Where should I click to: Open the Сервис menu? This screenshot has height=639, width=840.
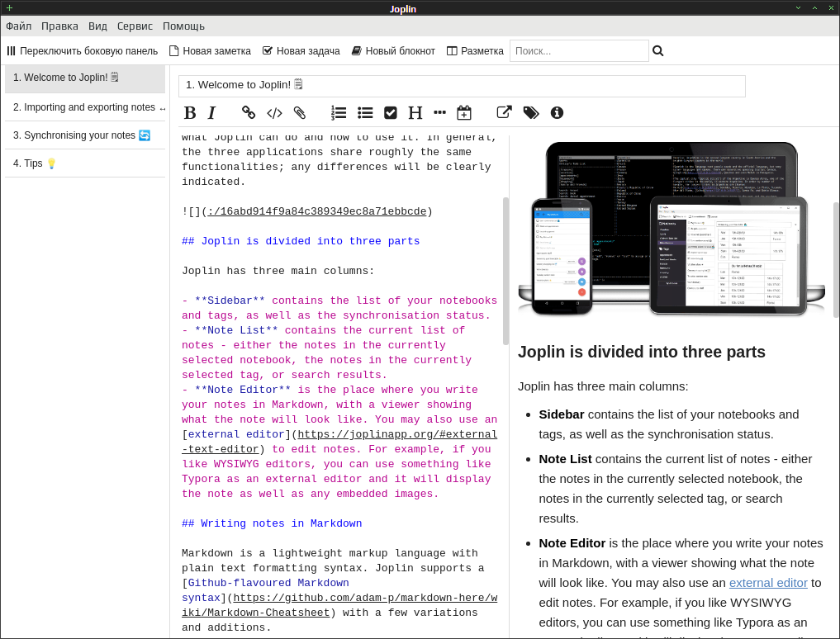pos(135,26)
